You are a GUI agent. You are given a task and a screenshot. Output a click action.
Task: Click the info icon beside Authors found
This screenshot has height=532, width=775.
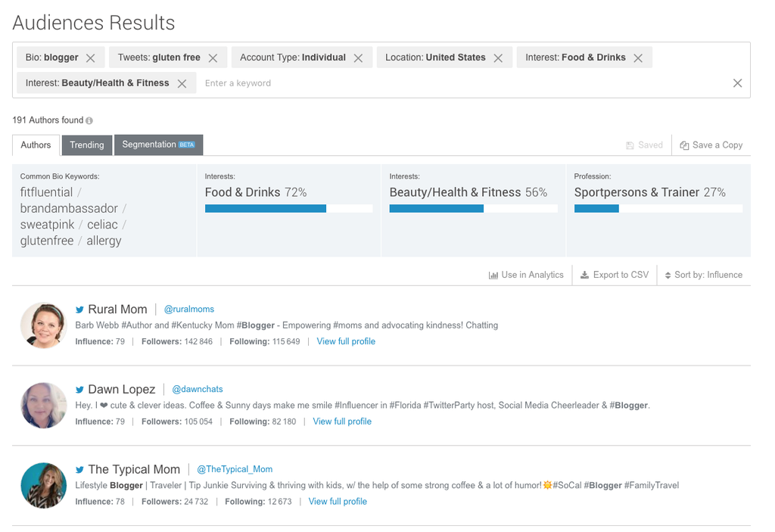[89, 120]
